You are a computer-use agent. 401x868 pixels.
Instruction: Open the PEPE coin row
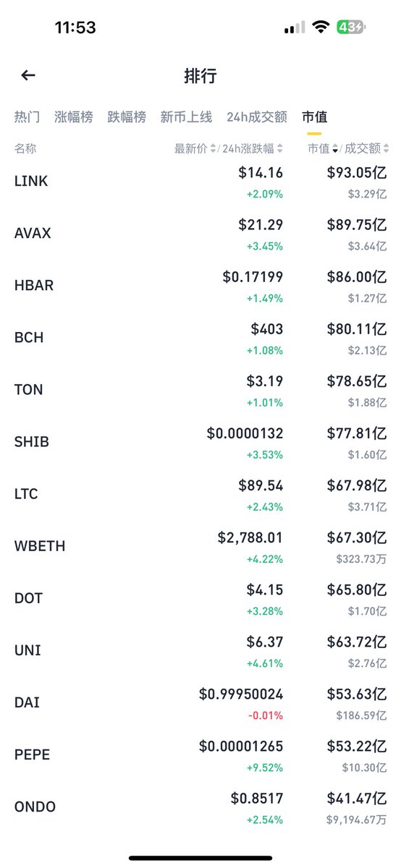pos(200,754)
